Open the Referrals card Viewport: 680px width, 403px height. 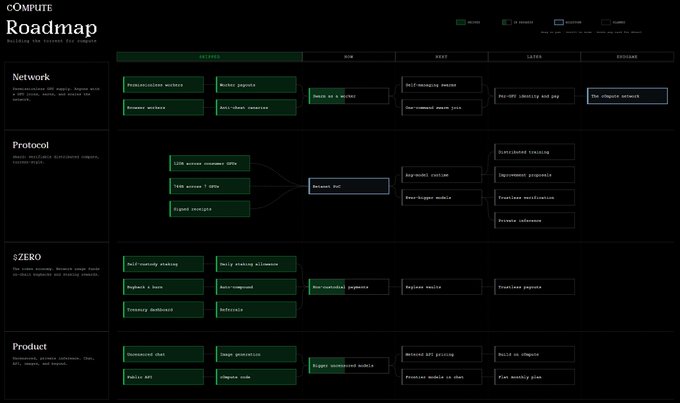coord(256,310)
